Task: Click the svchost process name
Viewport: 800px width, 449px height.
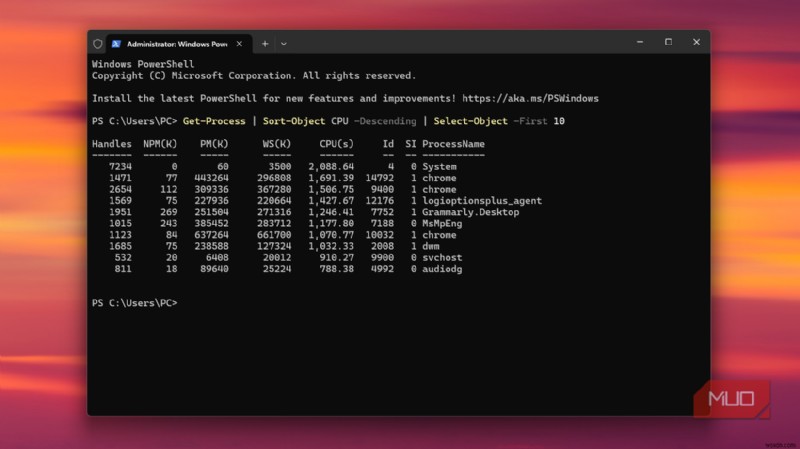Action: [442, 258]
